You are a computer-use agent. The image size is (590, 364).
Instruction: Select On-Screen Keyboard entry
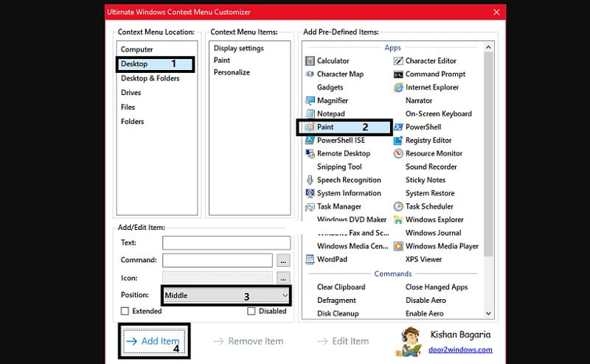tap(438, 114)
